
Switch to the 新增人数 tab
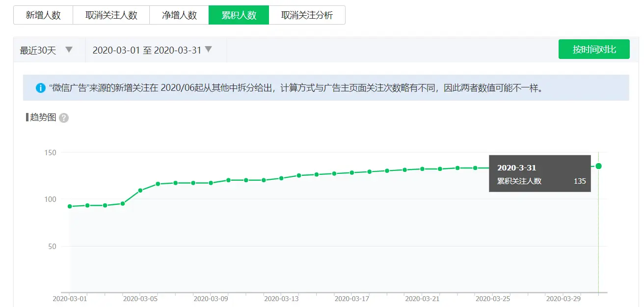(x=43, y=15)
